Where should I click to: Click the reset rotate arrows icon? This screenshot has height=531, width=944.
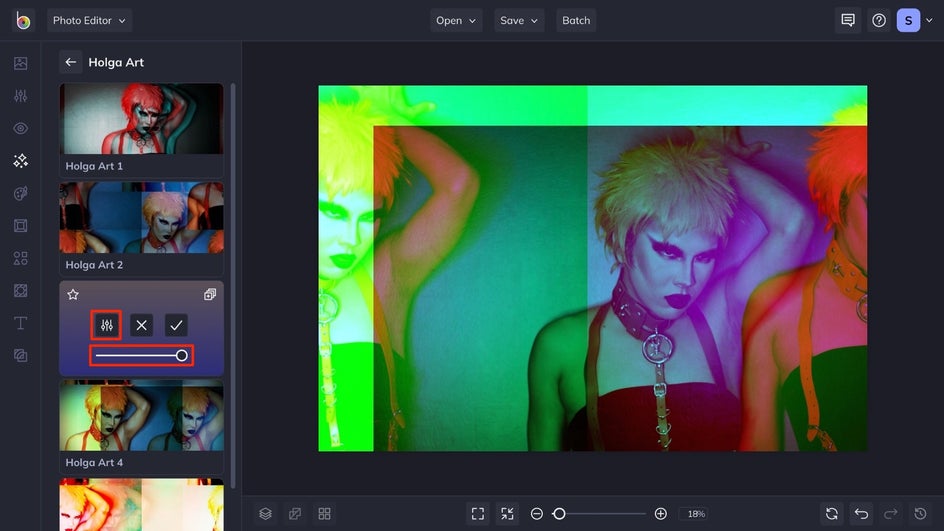(832, 514)
